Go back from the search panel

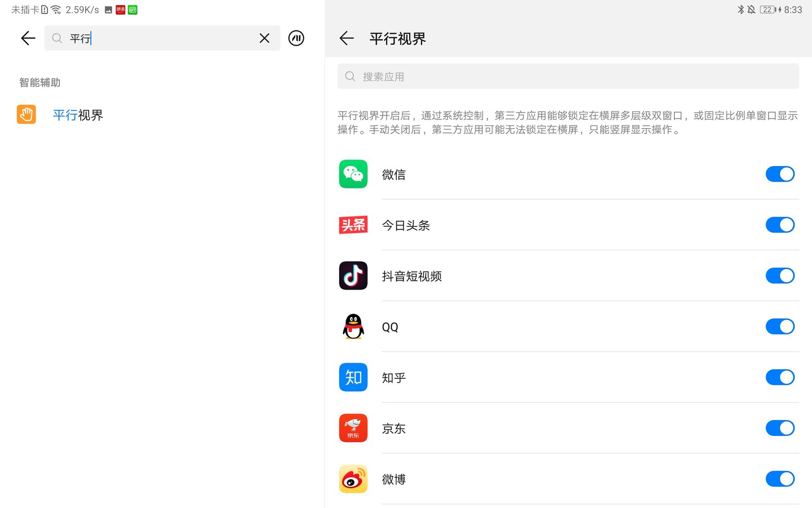coord(28,38)
